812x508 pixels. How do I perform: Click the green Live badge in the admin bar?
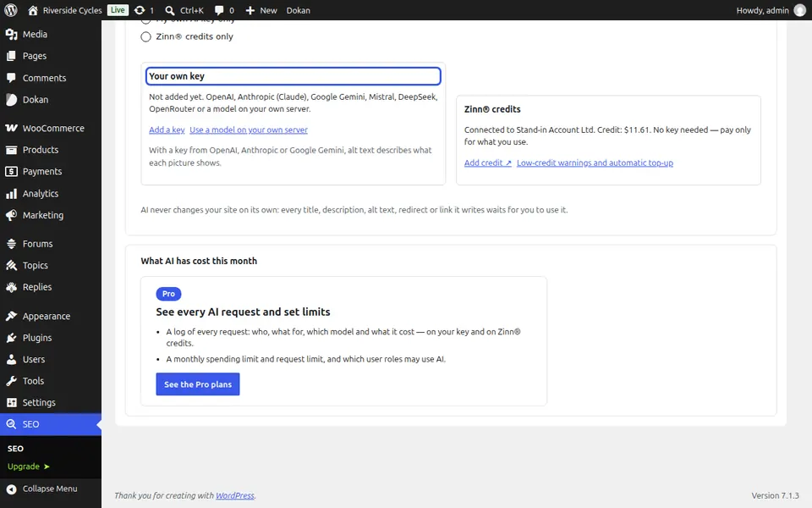118,10
